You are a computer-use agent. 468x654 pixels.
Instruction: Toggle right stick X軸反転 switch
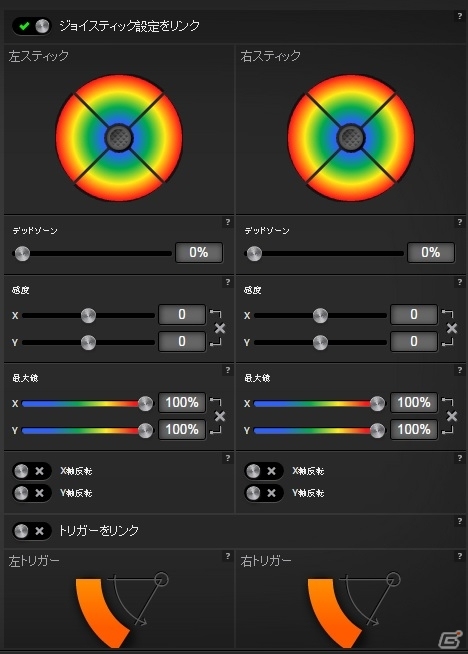click(x=264, y=471)
